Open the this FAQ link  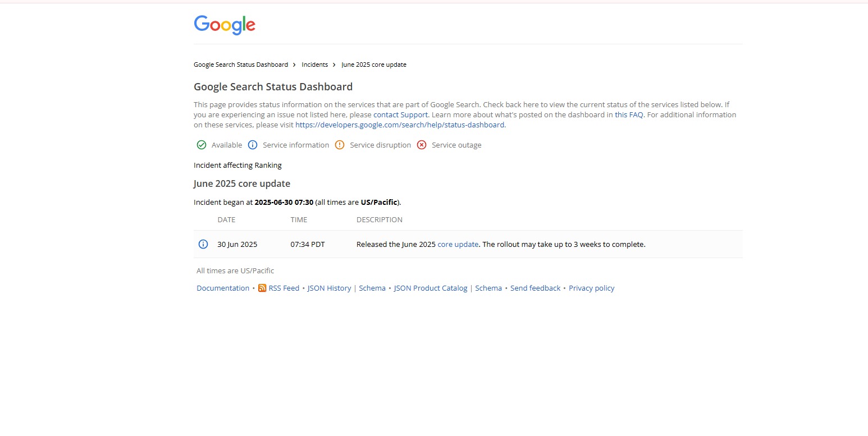pos(629,114)
